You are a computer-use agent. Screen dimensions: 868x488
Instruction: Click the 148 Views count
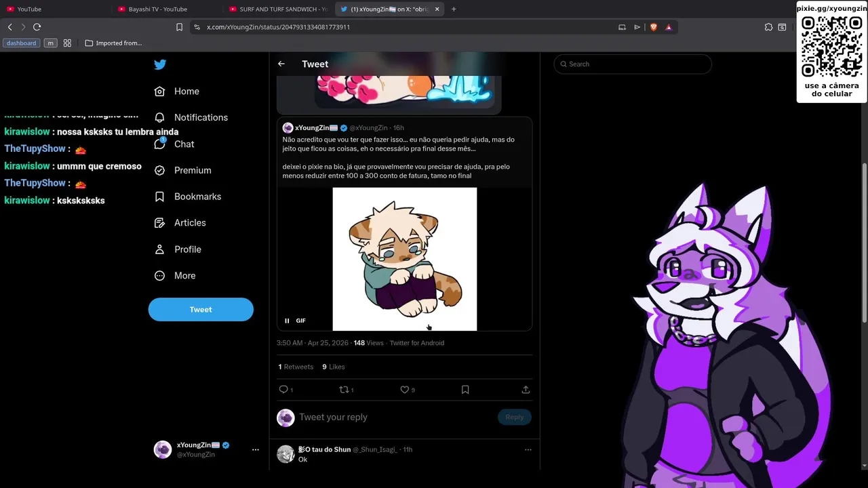tap(368, 343)
